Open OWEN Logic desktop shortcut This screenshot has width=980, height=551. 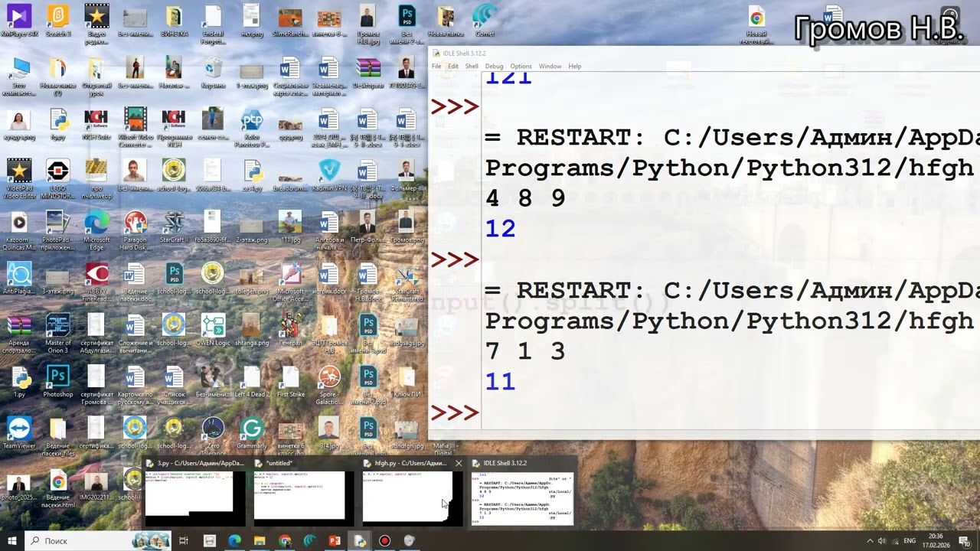pos(214,331)
